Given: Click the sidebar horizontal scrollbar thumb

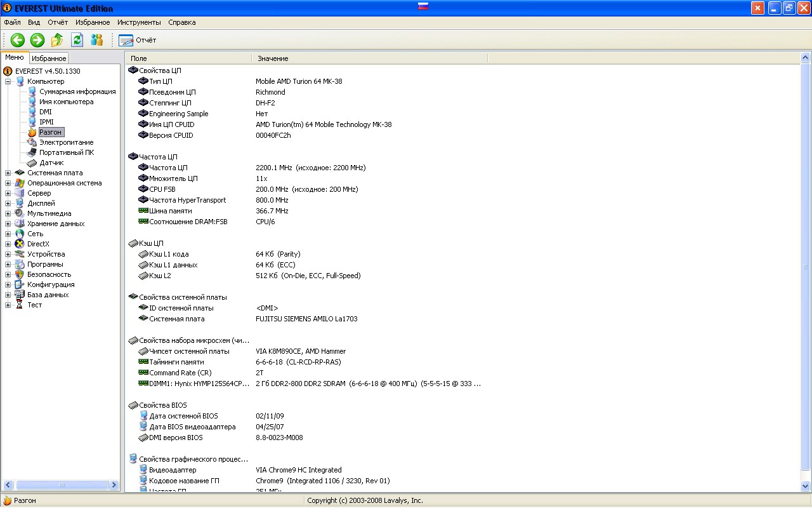Looking at the screenshot, I should coord(62,485).
